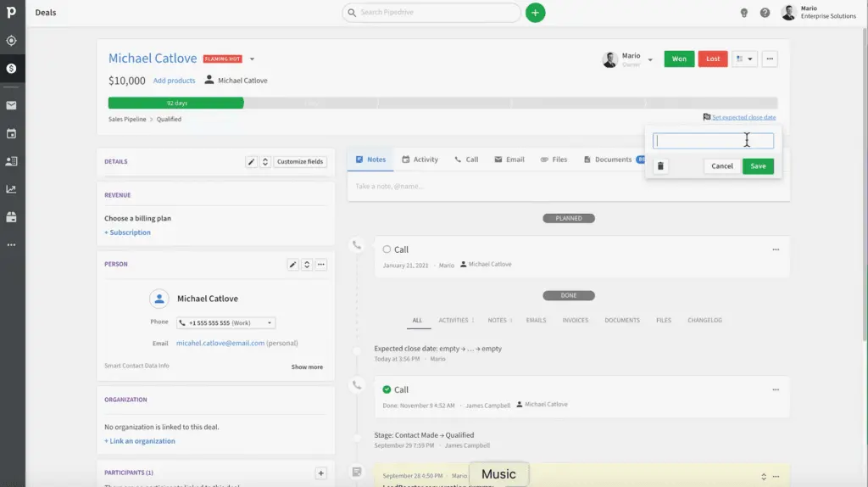868x487 pixels.
Task: Open Contacts icon in sidebar
Action: [11, 161]
